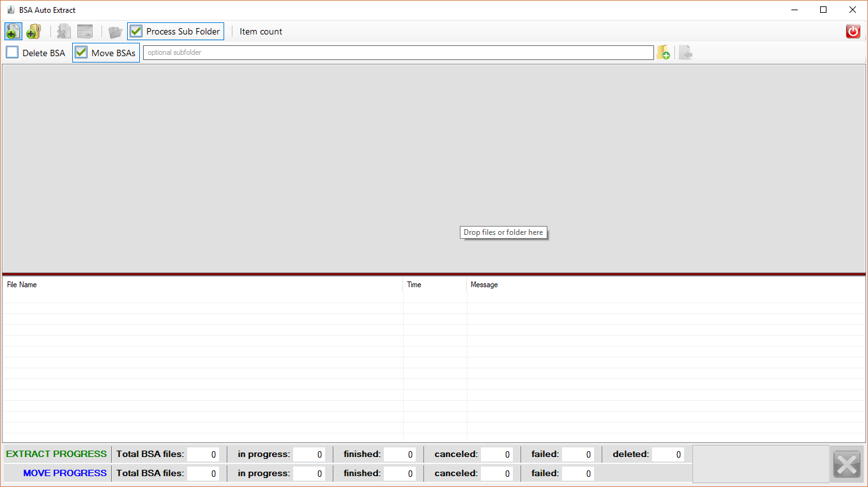This screenshot has height=487, width=868.
Task: Enable the Delete BSA checkbox
Action: pyautogui.click(x=13, y=52)
